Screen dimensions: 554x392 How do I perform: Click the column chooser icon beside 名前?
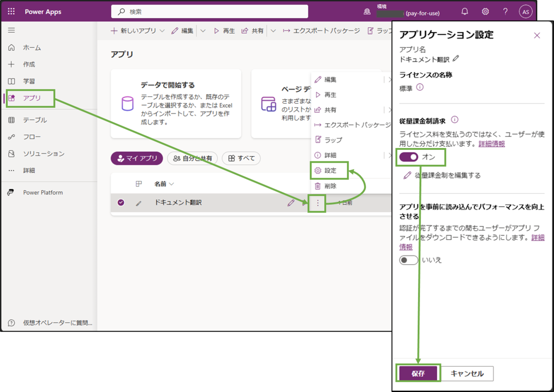(138, 184)
